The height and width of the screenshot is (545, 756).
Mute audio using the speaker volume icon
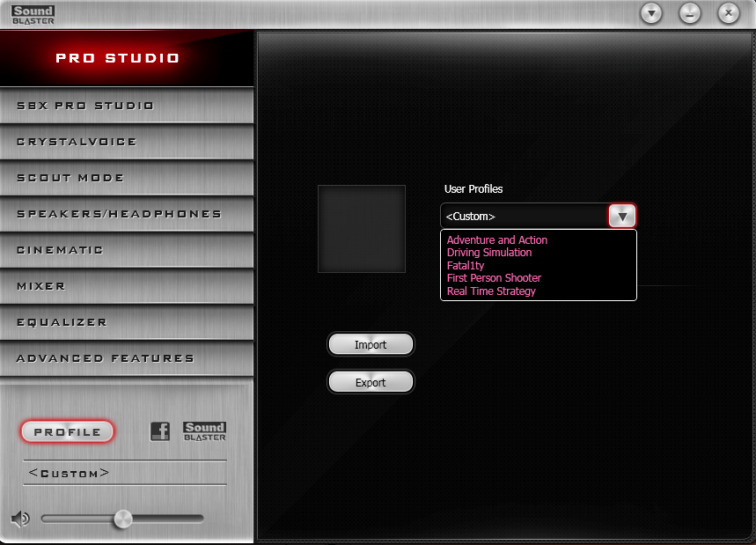coord(20,519)
